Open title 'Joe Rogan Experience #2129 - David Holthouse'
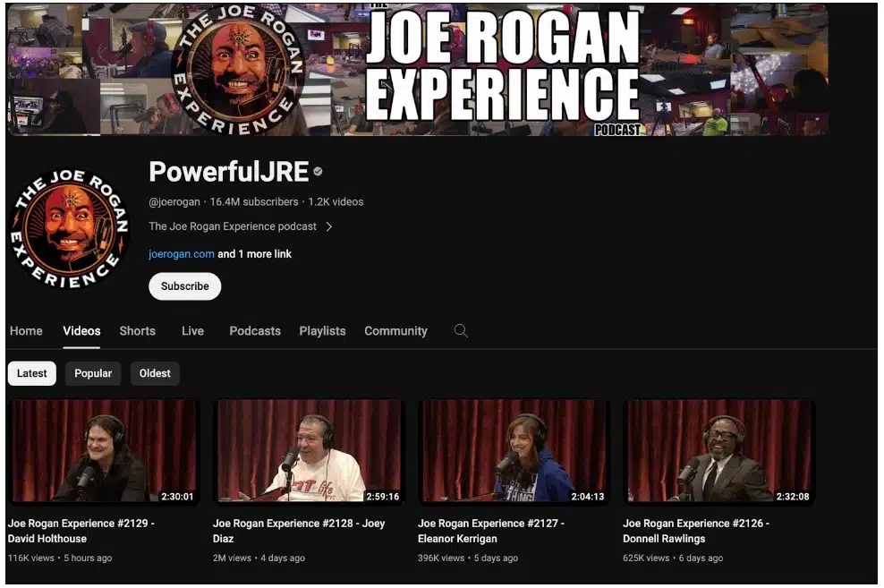This screenshot has width=884, height=588. click(81, 531)
